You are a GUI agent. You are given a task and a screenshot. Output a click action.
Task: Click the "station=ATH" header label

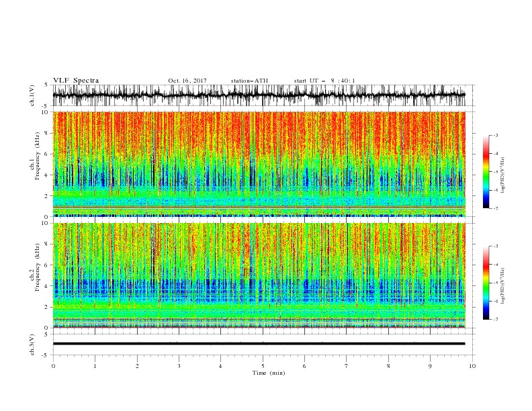pyautogui.click(x=249, y=81)
